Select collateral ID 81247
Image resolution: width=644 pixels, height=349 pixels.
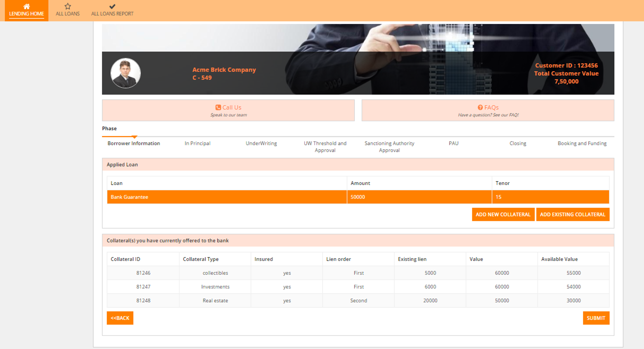pos(143,287)
